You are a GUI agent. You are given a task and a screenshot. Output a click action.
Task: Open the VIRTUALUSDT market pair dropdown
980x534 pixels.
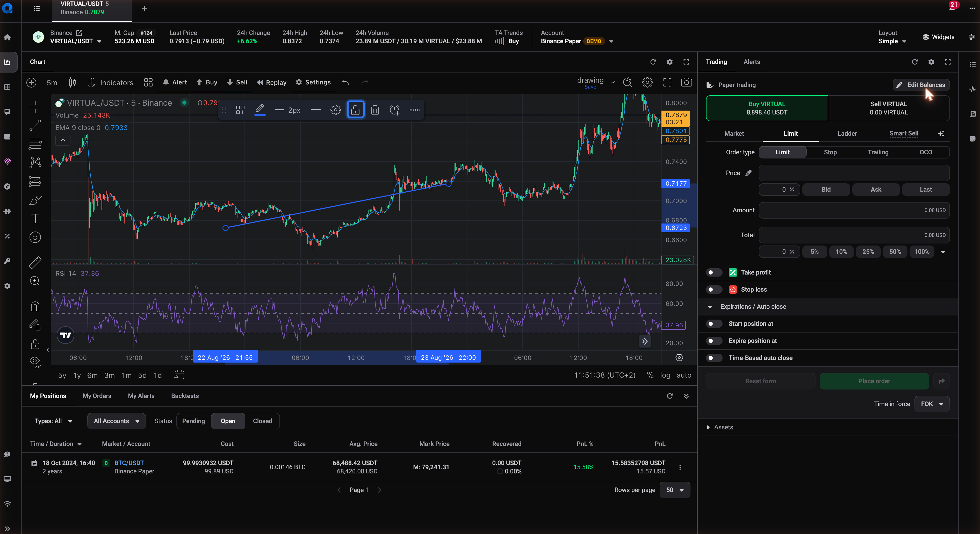click(x=76, y=41)
